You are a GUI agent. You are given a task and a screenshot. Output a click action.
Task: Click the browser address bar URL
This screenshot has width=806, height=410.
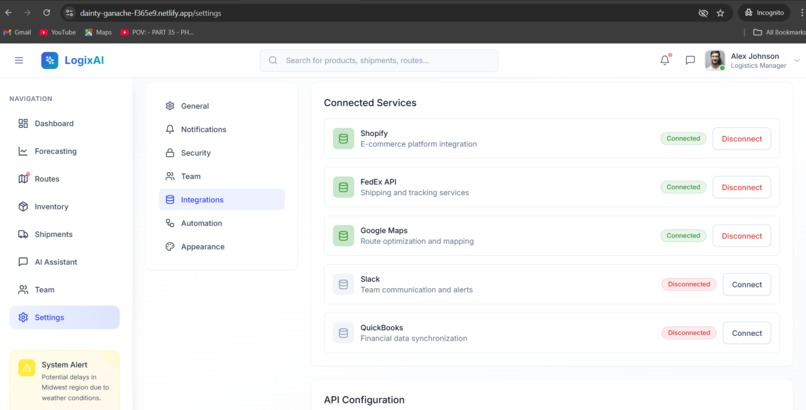click(150, 13)
